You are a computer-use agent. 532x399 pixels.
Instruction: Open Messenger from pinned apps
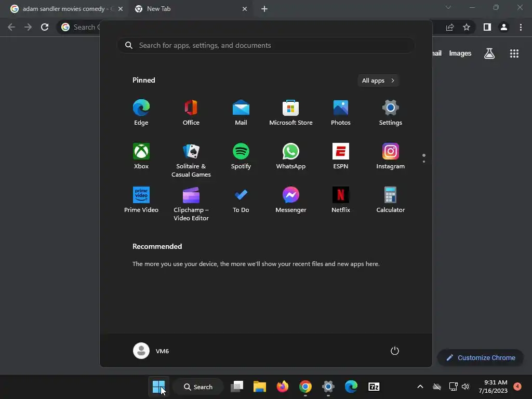291,200
